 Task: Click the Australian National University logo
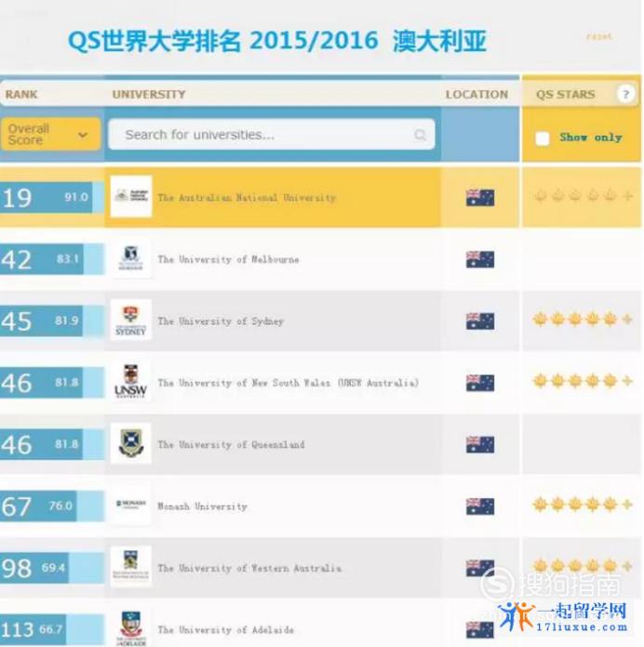[x=131, y=196]
